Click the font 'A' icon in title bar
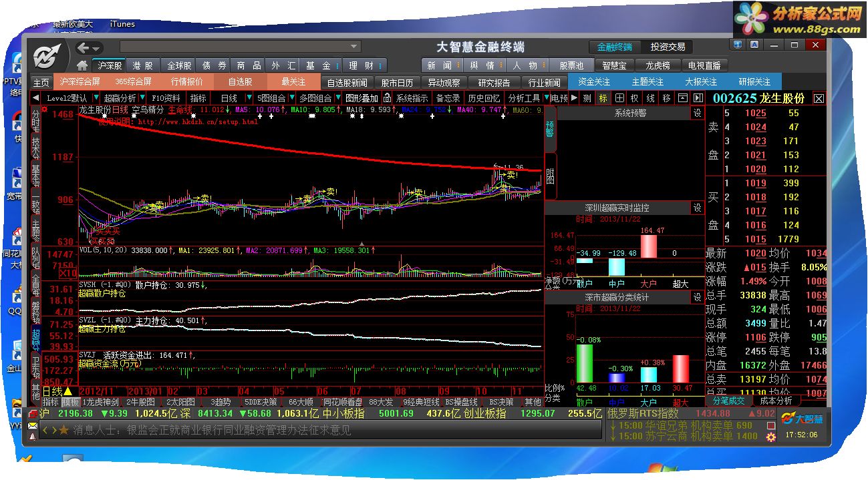The height and width of the screenshot is (480, 868). (x=754, y=45)
